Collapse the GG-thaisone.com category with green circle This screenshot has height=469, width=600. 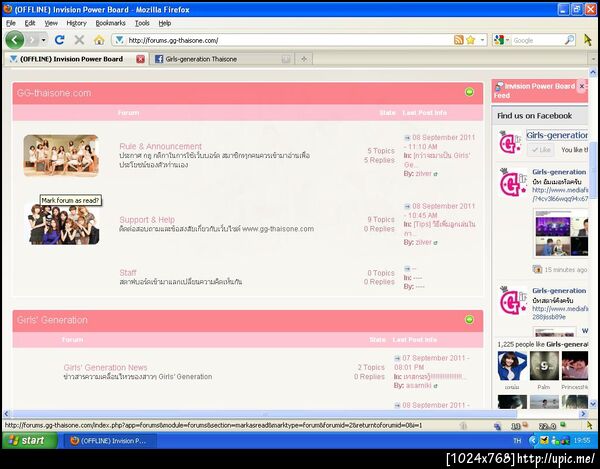coord(469,92)
